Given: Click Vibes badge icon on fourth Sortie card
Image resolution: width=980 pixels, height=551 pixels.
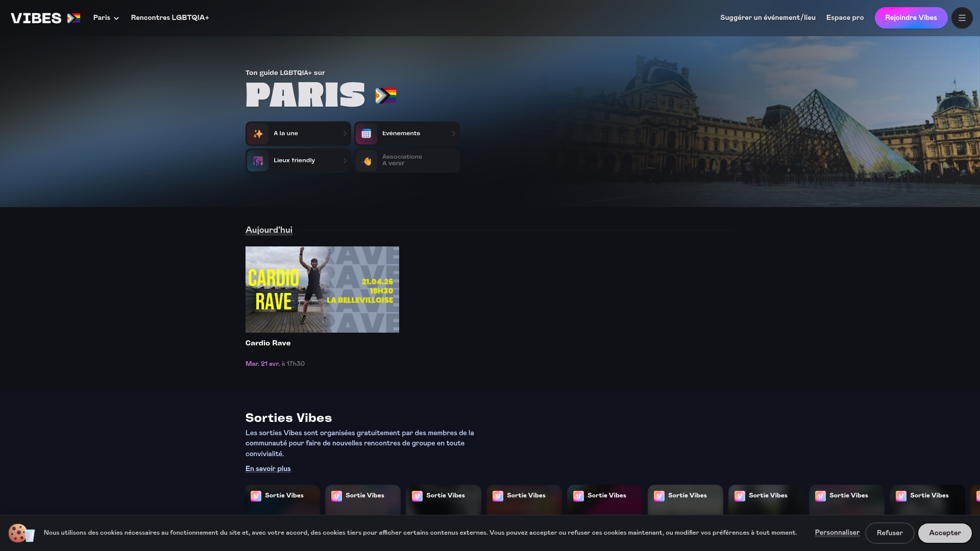Looking at the screenshot, I should click(498, 496).
